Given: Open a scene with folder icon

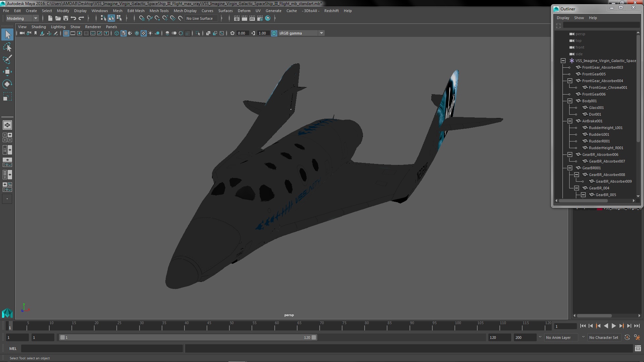Looking at the screenshot, I should click(x=58, y=18).
